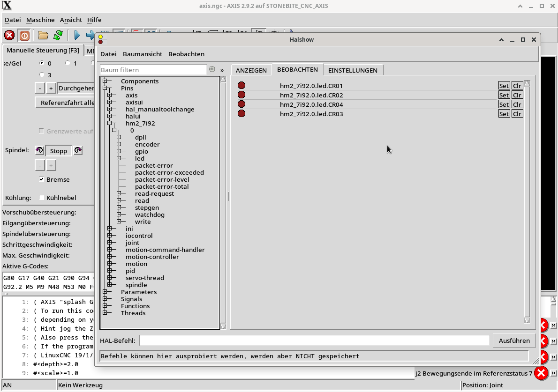The height and width of the screenshot is (392, 558).
Task: Click the watch list scrollbar up arrow
Action: 527,83
